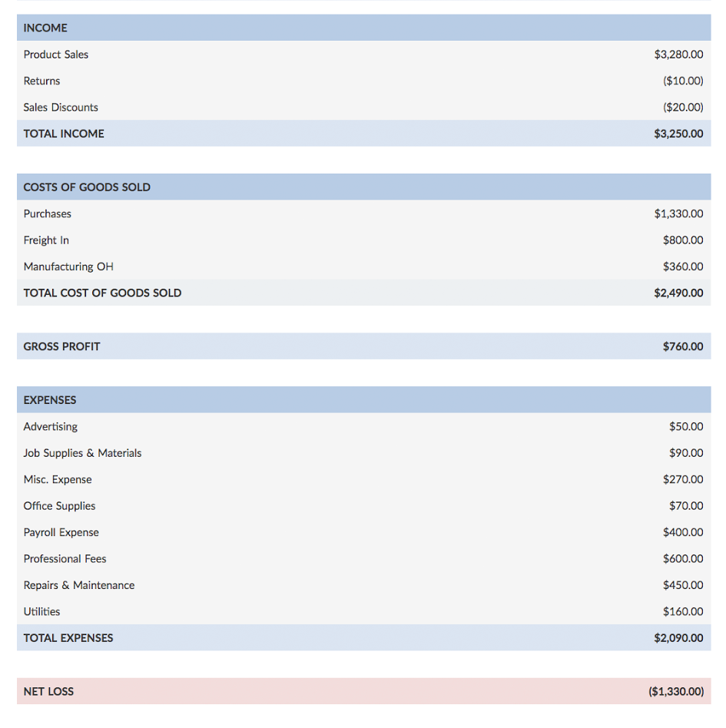Click the COSTS OF GOODS SOLD header
This screenshot has width=726, height=728.
click(x=87, y=187)
